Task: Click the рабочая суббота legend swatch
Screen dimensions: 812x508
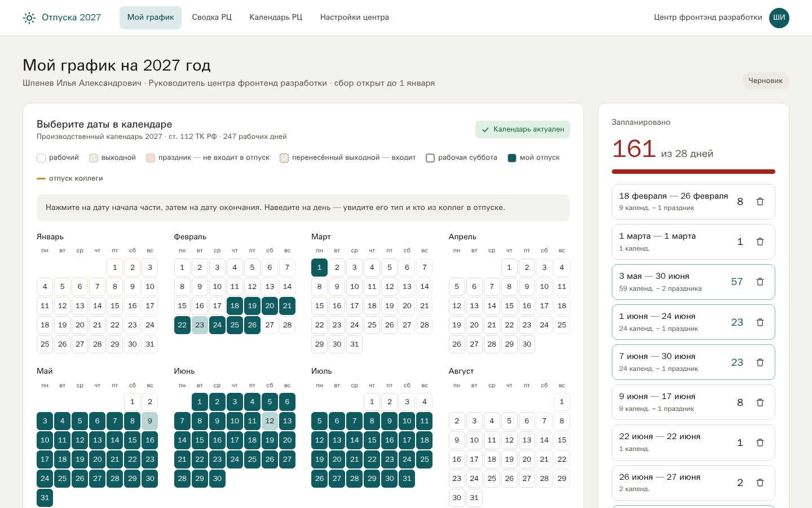Action: click(x=430, y=158)
